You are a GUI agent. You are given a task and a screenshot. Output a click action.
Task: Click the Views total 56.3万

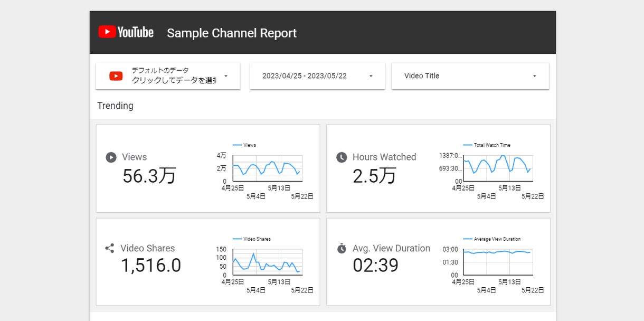point(149,176)
